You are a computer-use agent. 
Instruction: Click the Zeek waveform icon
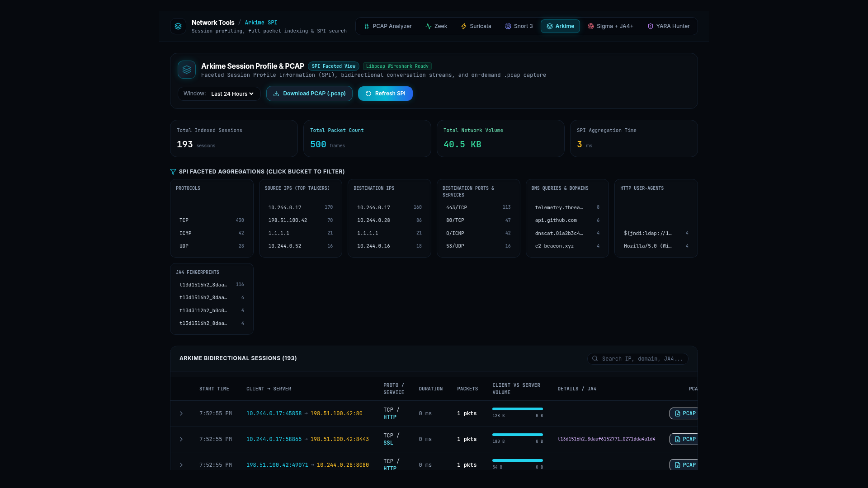point(429,26)
